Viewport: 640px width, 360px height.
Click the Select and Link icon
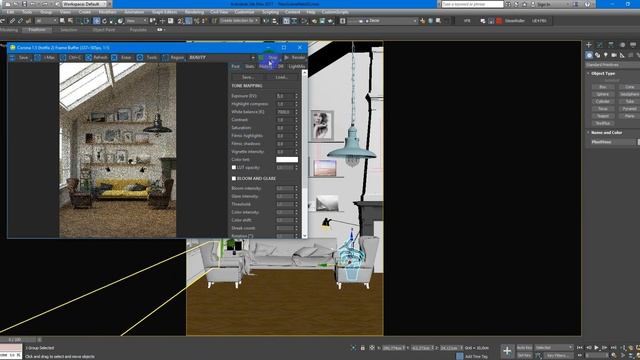pyautogui.click(x=12, y=21)
